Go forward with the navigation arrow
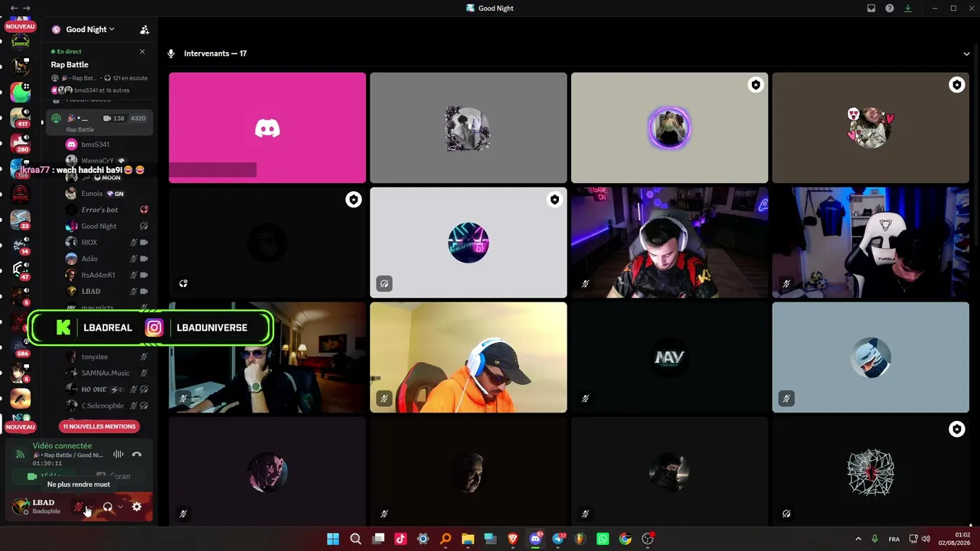 pos(26,8)
